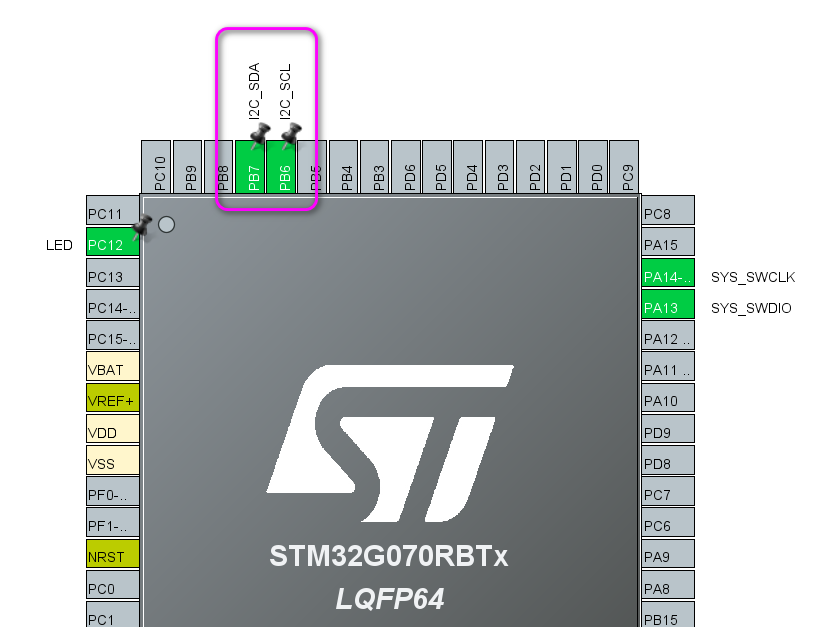Select pin PC6
This screenshot has height=627, width=833.
click(668, 523)
